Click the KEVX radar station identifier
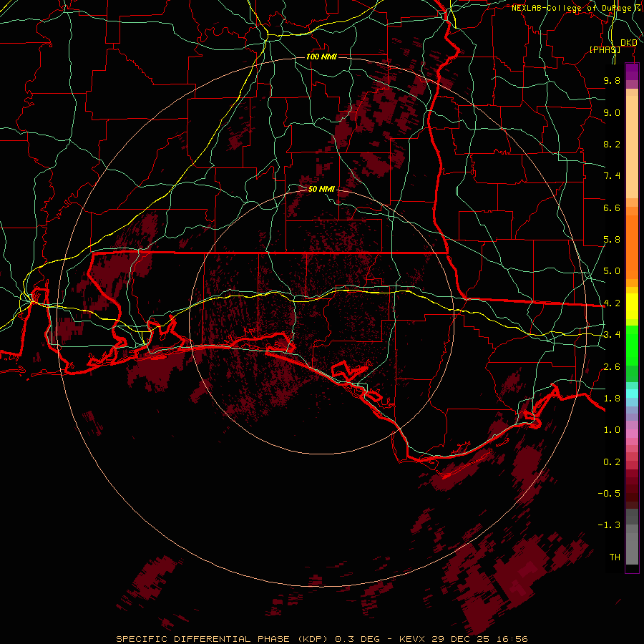 [x=413, y=639]
